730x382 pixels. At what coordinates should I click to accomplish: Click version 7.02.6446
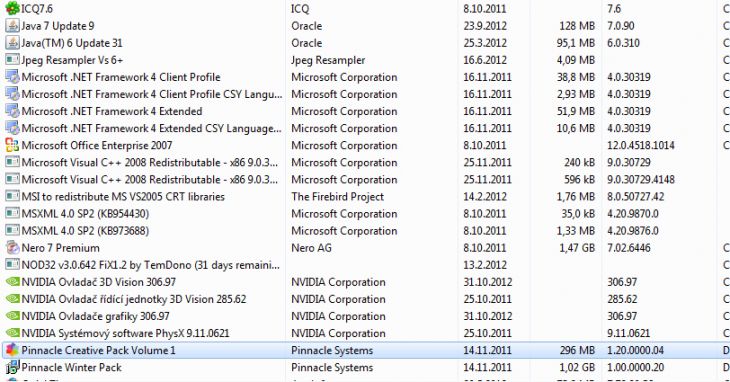point(629,248)
